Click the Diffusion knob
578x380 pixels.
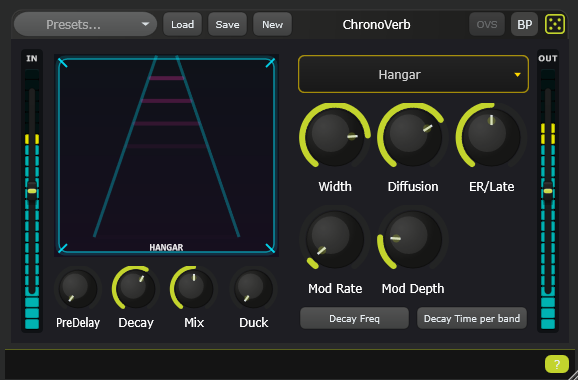pyautogui.click(x=413, y=137)
